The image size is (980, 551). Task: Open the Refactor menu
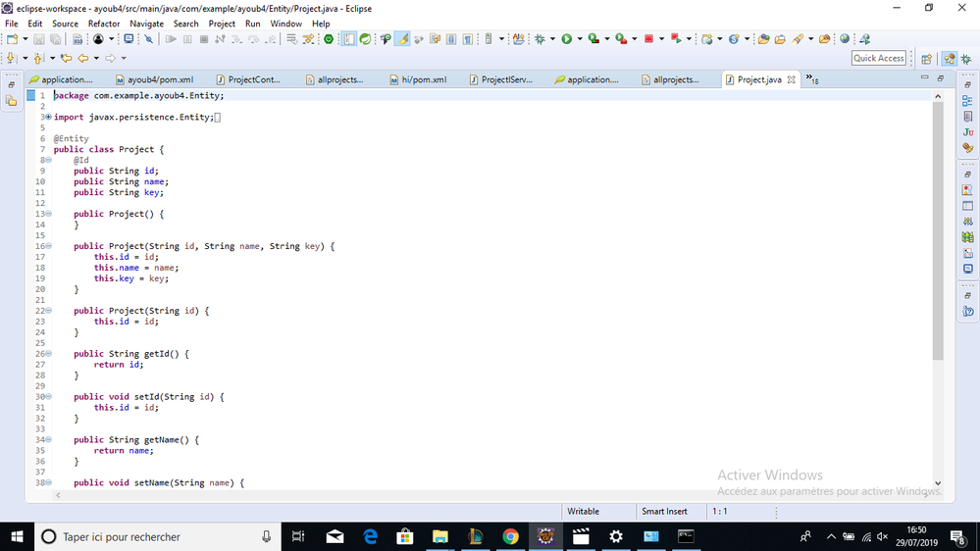(x=104, y=24)
